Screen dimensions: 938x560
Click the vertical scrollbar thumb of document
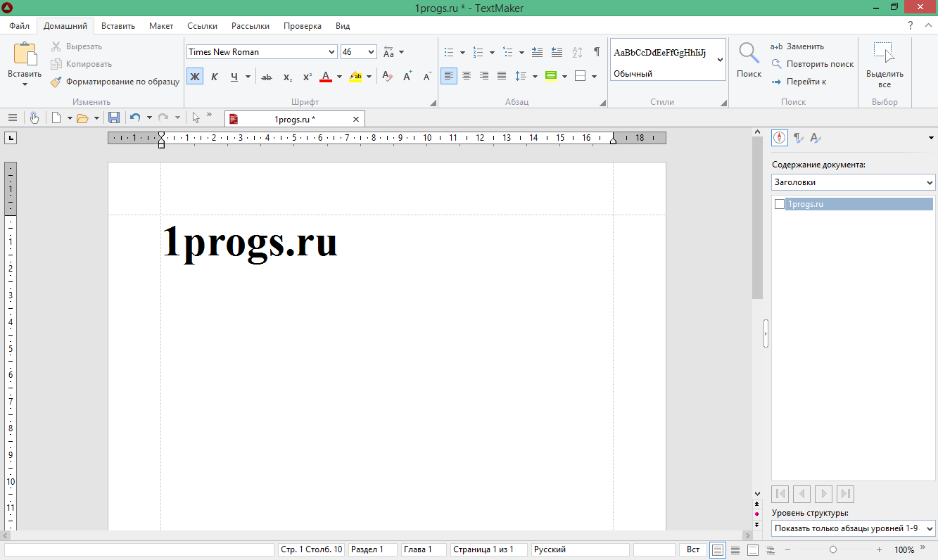point(757,218)
